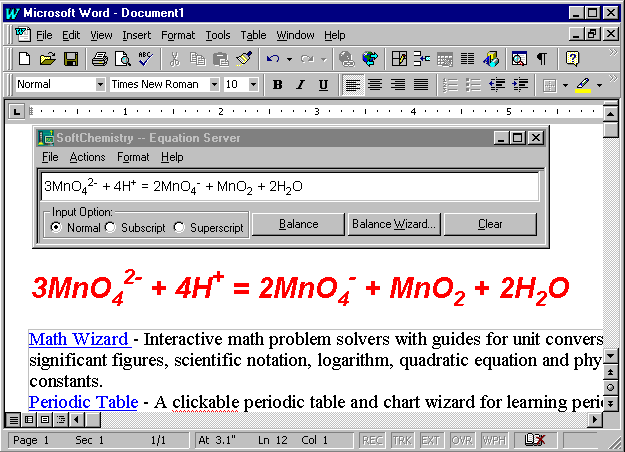Image resolution: width=625 pixels, height=452 pixels.
Task: Open Word's Tools menu
Action: coord(218,35)
